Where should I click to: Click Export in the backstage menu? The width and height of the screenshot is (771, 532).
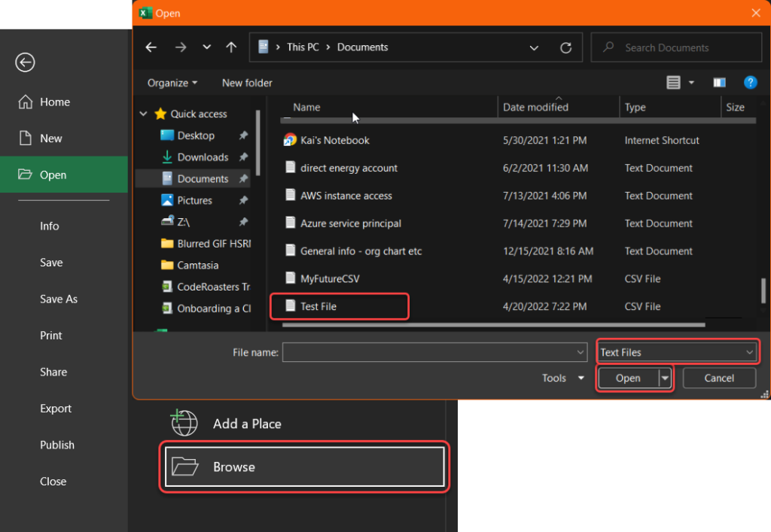click(56, 409)
